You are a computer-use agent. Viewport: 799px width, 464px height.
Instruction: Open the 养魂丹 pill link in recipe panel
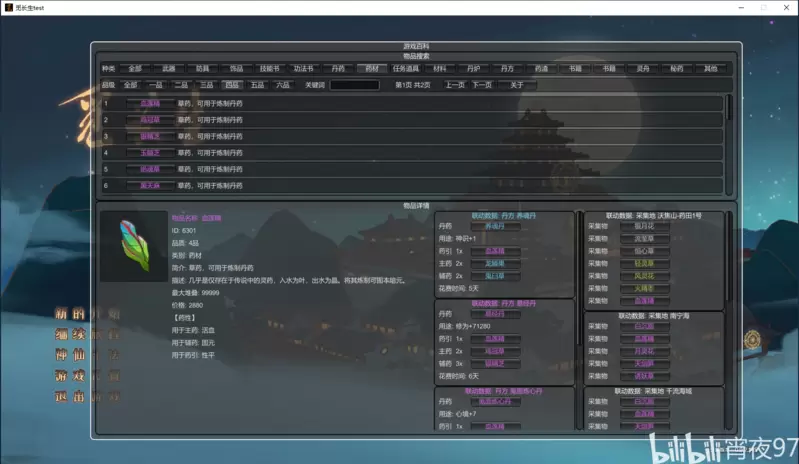(495, 226)
